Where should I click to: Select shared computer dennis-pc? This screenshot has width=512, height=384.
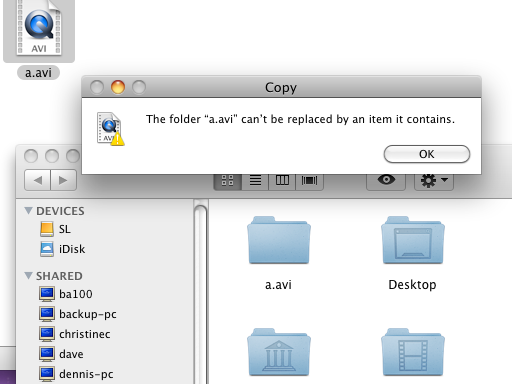pos(76,374)
